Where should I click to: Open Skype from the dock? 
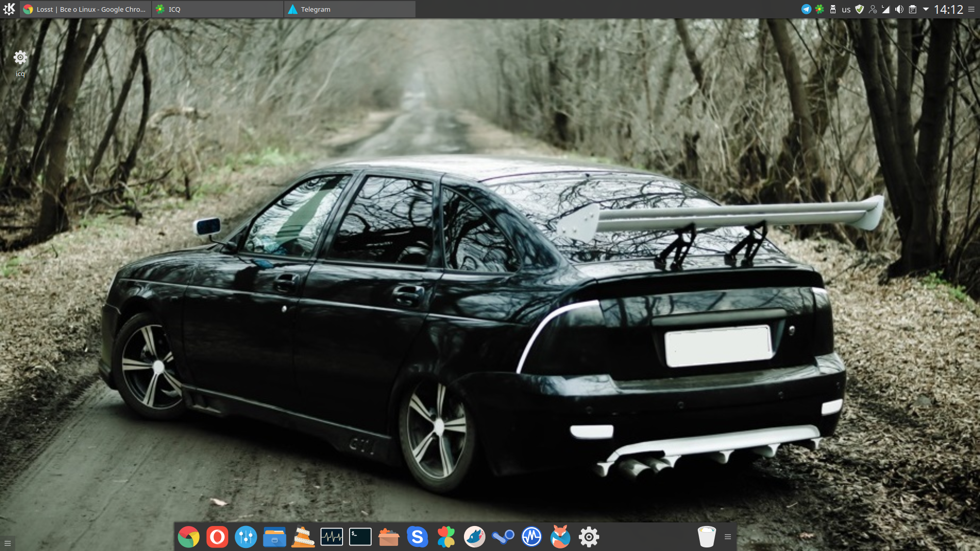pos(417,537)
